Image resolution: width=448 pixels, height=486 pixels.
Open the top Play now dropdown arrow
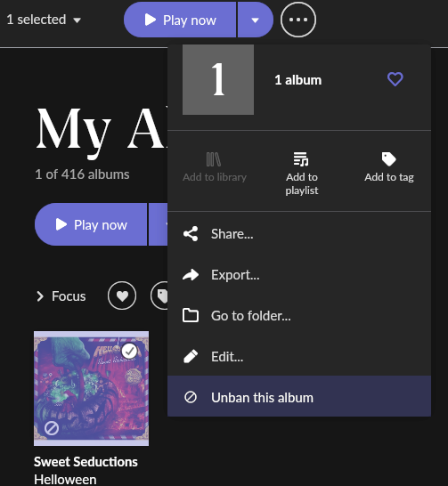click(255, 20)
